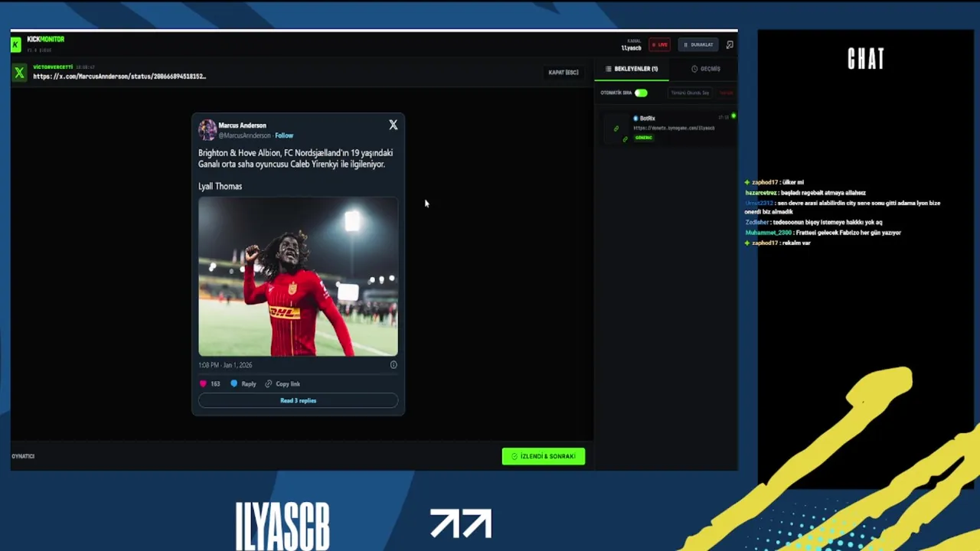Click the chat message mentioning lyon bize önerdi
The height and width of the screenshot is (551, 980).
[x=842, y=207]
